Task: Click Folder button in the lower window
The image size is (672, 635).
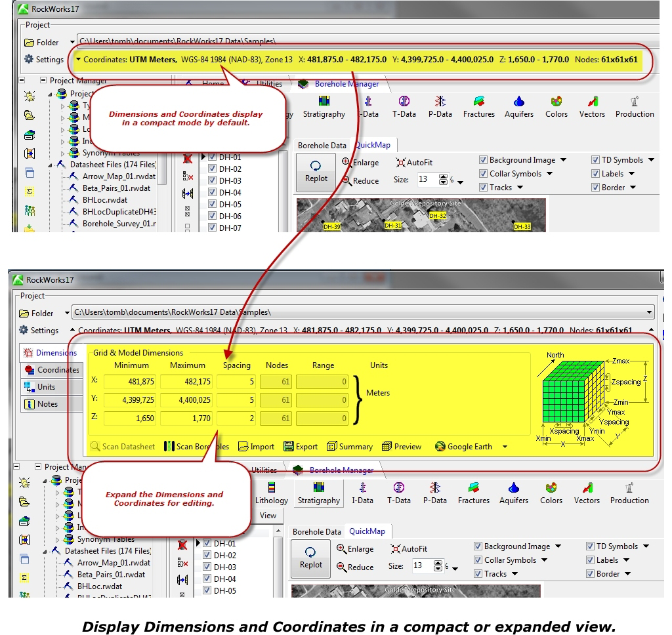Action: [x=37, y=313]
